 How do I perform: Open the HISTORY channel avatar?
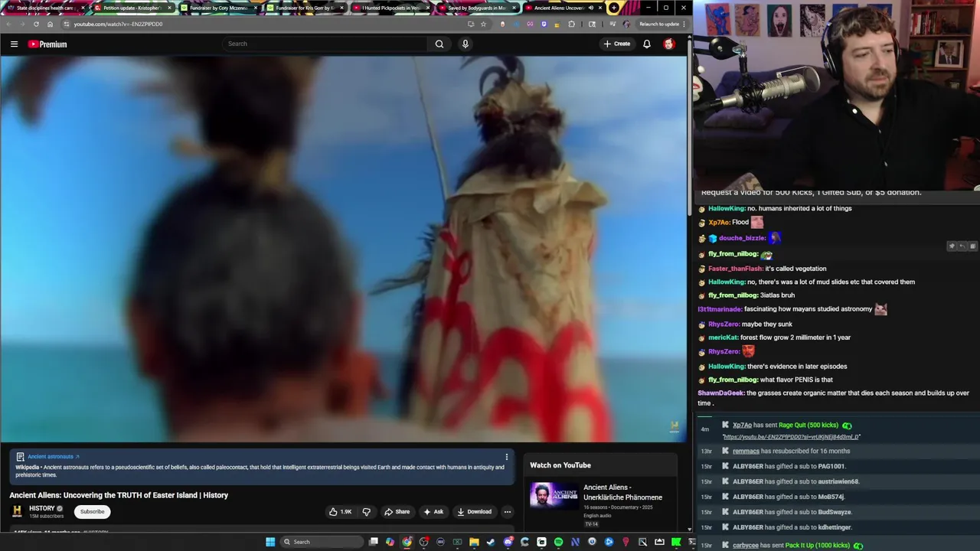(17, 511)
